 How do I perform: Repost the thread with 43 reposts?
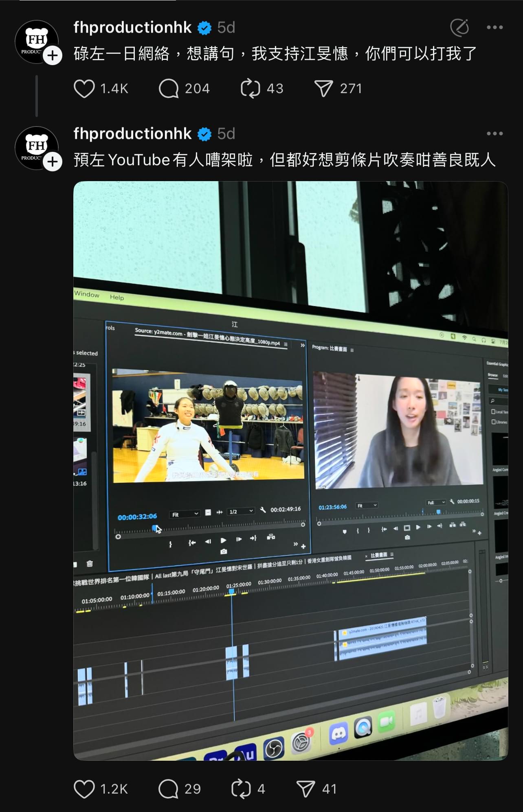click(250, 88)
